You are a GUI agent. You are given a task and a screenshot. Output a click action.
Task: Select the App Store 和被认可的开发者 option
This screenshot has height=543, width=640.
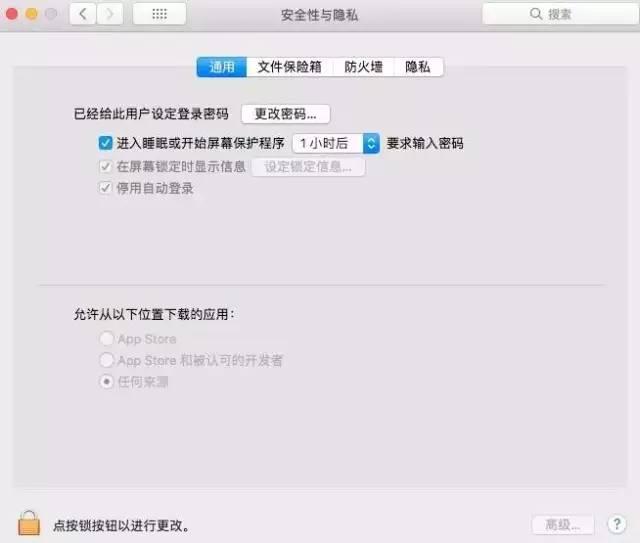point(107,360)
